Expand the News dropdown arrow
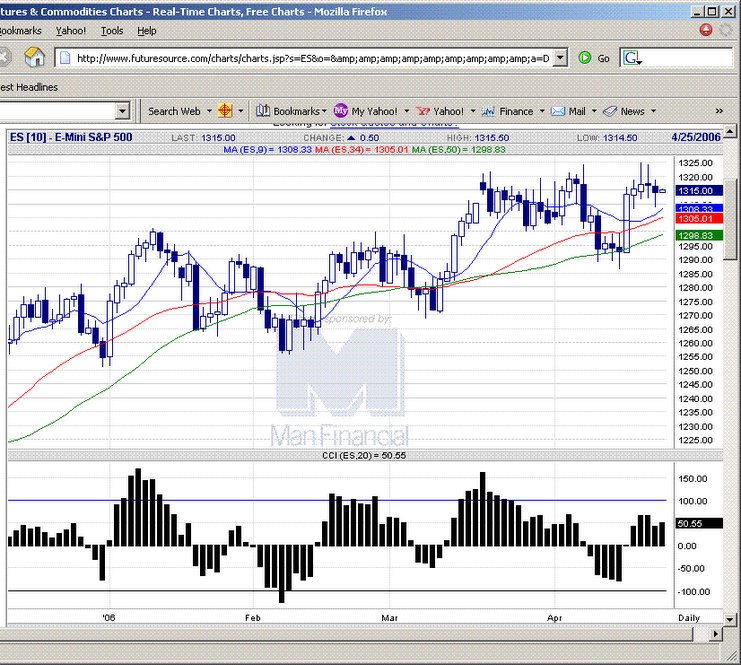The height and width of the screenshot is (665, 741). (654, 111)
